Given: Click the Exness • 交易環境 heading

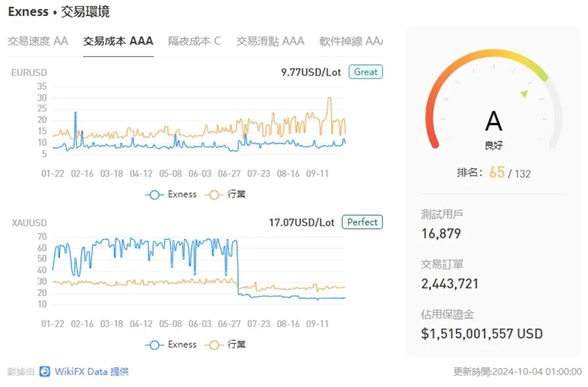Looking at the screenshot, I should 59,12.
